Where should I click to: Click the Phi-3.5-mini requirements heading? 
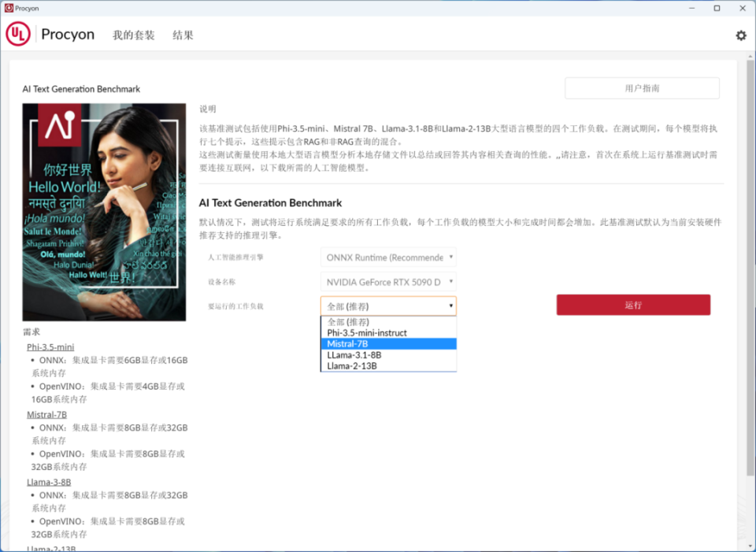tap(50, 347)
